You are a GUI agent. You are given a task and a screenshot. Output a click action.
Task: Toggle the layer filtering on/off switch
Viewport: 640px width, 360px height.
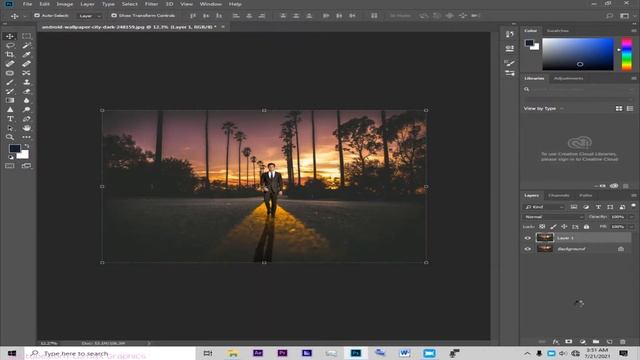(633, 206)
